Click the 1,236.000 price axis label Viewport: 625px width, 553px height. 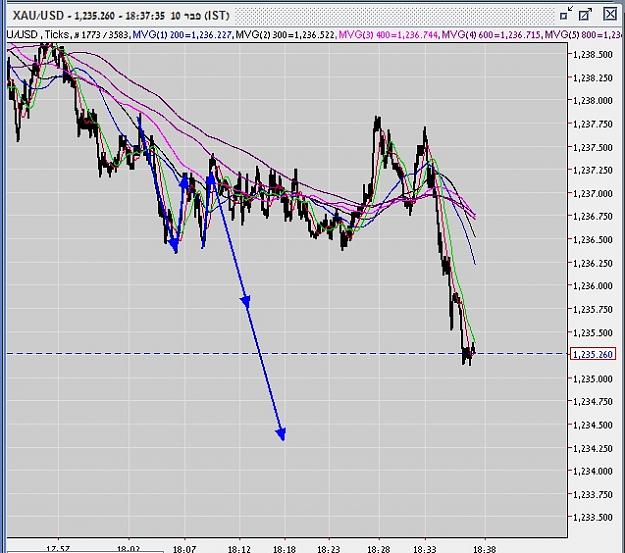click(593, 286)
